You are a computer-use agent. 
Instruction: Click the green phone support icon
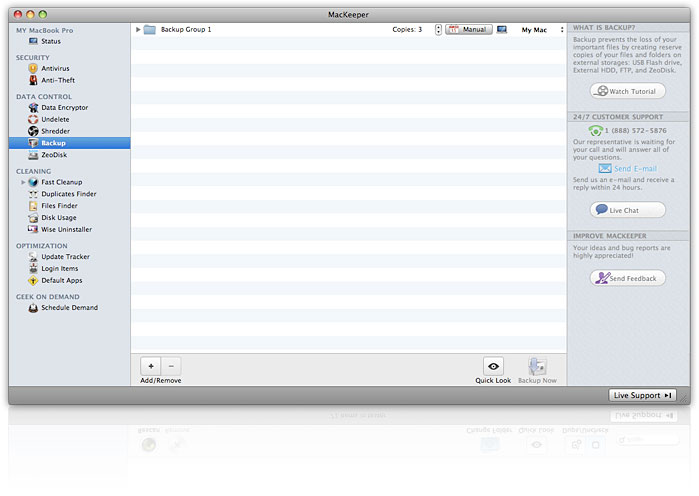pos(596,131)
